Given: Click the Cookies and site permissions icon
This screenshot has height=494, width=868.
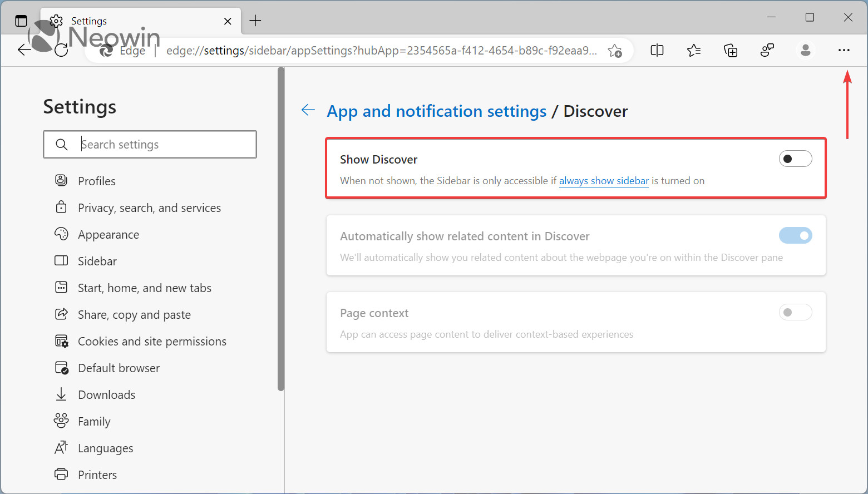Looking at the screenshot, I should [61, 341].
